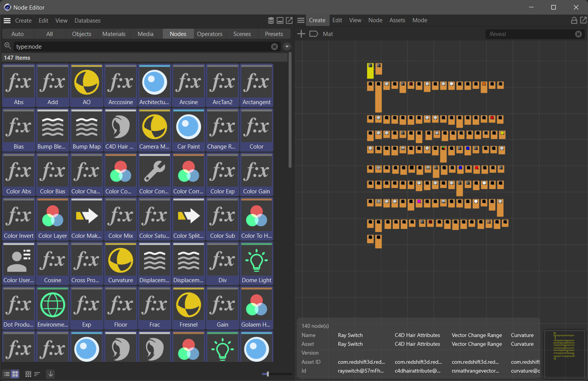This screenshot has height=381, width=588.
Task: Clear the type:node search field
Action: 274,47
